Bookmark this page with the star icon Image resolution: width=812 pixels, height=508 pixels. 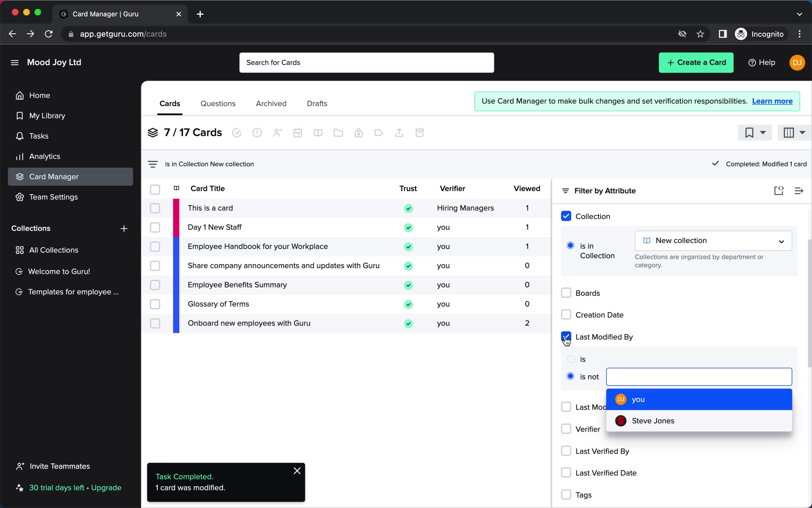700,34
